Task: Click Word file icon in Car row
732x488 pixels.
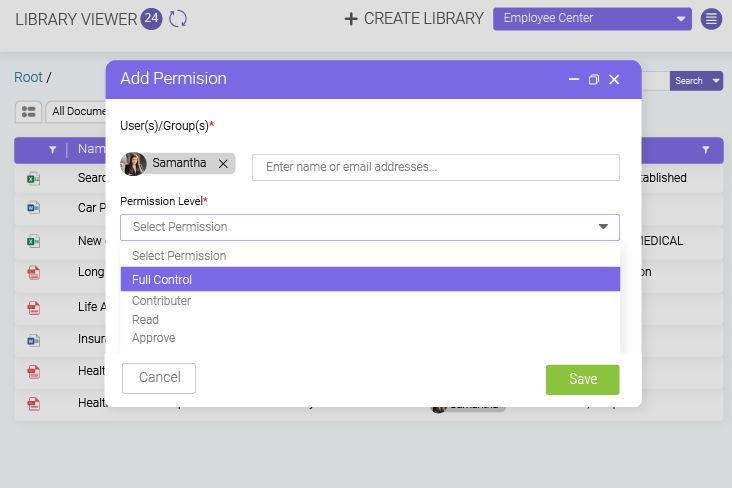Action: pyautogui.click(x=33, y=207)
